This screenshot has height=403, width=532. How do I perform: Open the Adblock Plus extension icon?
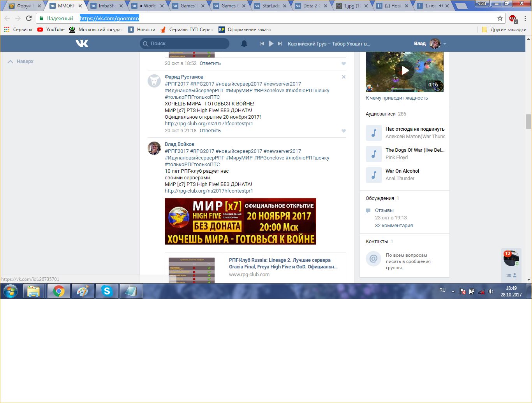(x=513, y=18)
